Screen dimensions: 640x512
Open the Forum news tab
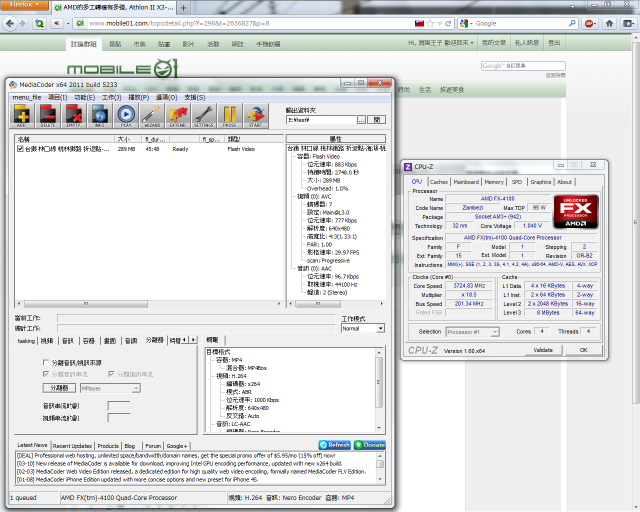[153, 446]
